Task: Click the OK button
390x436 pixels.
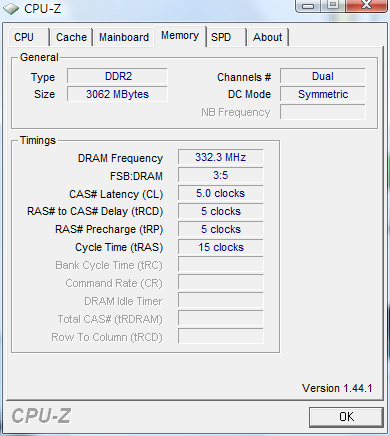Action: pos(346,417)
